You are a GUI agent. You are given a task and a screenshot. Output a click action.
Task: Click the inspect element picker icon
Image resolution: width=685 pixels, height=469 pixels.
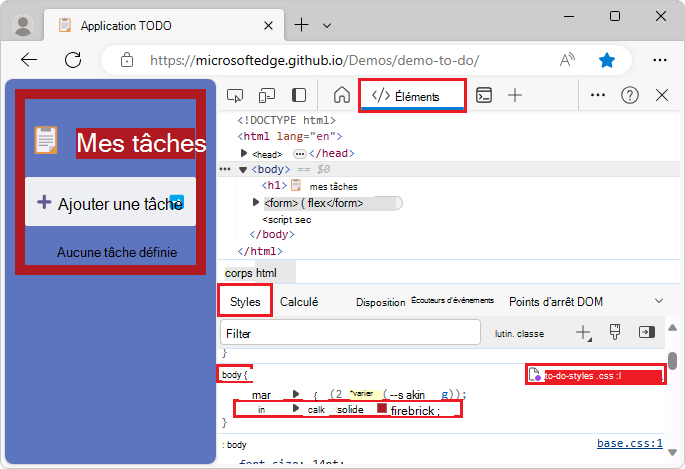pyautogui.click(x=235, y=95)
